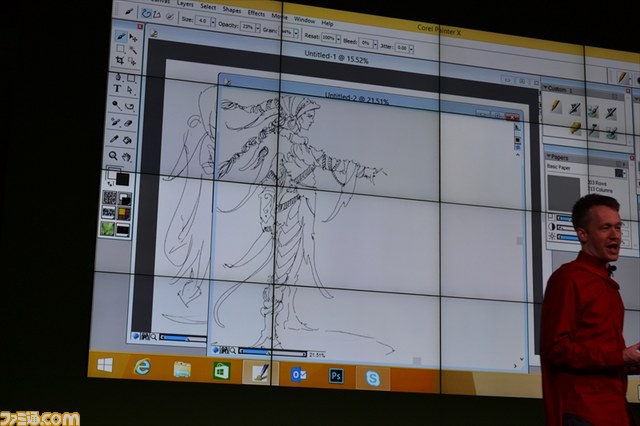
Task: Open the Size value dropdown arrow
Action: point(213,22)
